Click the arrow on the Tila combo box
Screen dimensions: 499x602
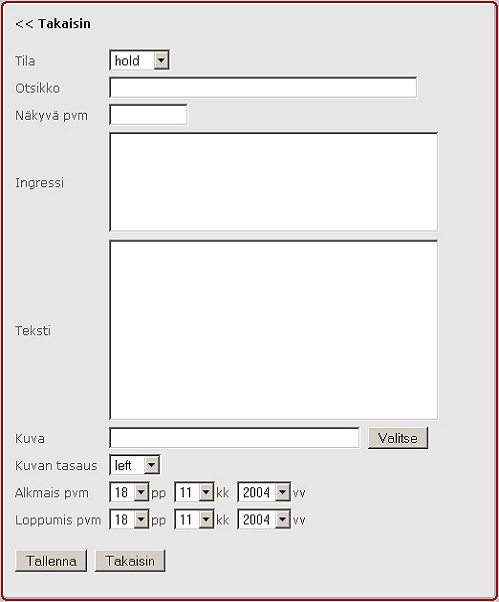pos(161,60)
